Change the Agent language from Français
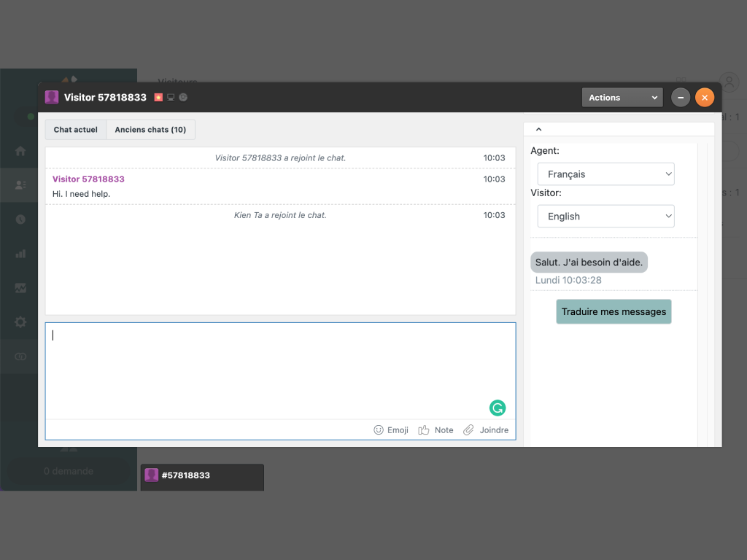The image size is (747, 560). click(x=605, y=174)
